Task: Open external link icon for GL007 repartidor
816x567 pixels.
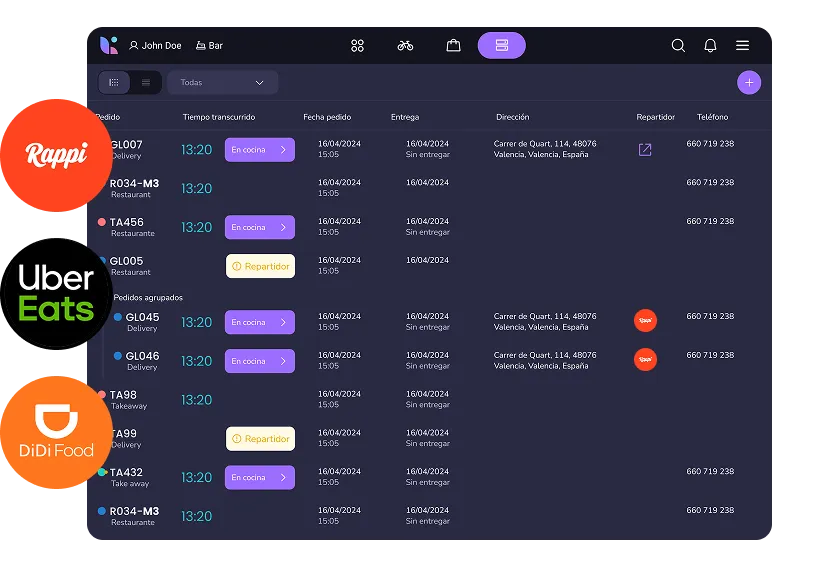Action: 645,150
